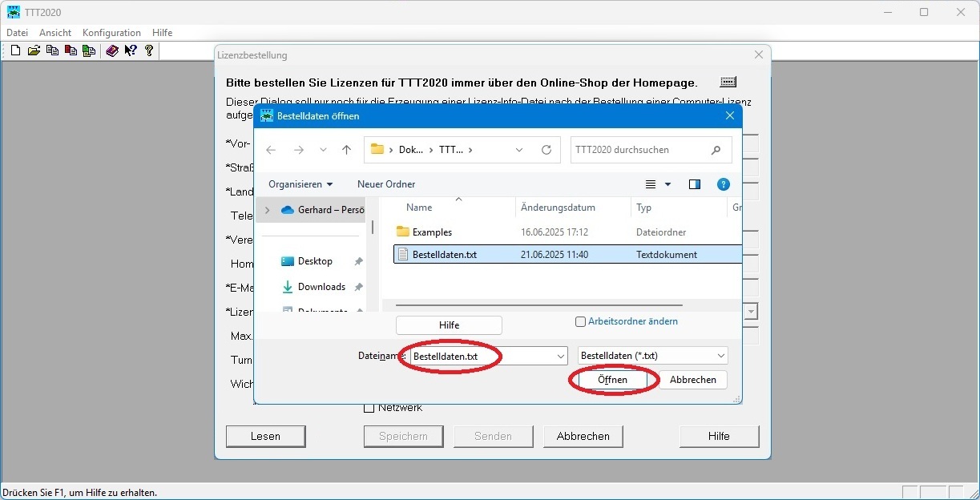Click the Bestelldaten.txt text file icon
Image resolution: width=980 pixels, height=500 pixels.
pyautogui.click(x=403, y=255)
